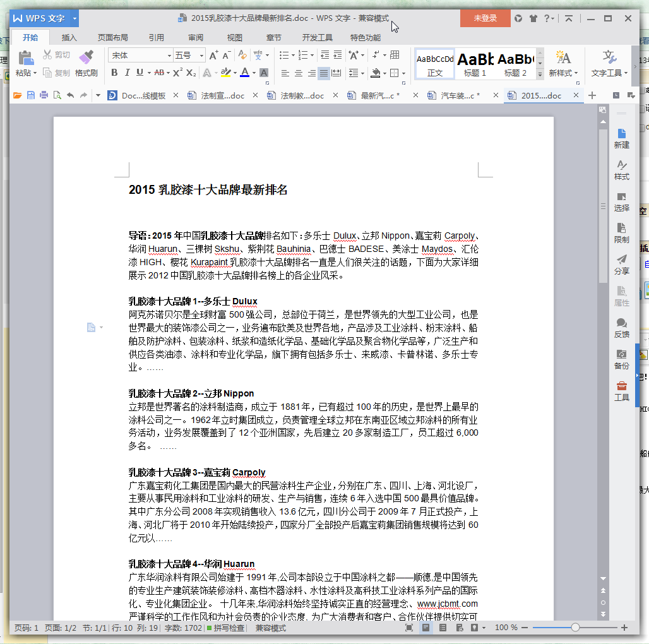Open file using the folder icon in quick toolbar
The width and height of the screenshot is (649, 644).
coord(18,95)
